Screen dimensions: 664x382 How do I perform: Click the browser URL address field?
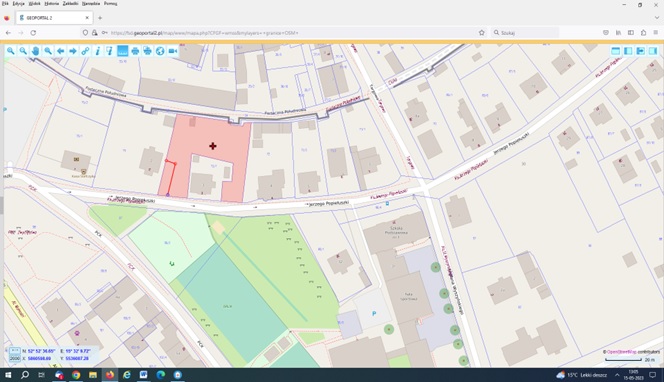coord(292,33)
